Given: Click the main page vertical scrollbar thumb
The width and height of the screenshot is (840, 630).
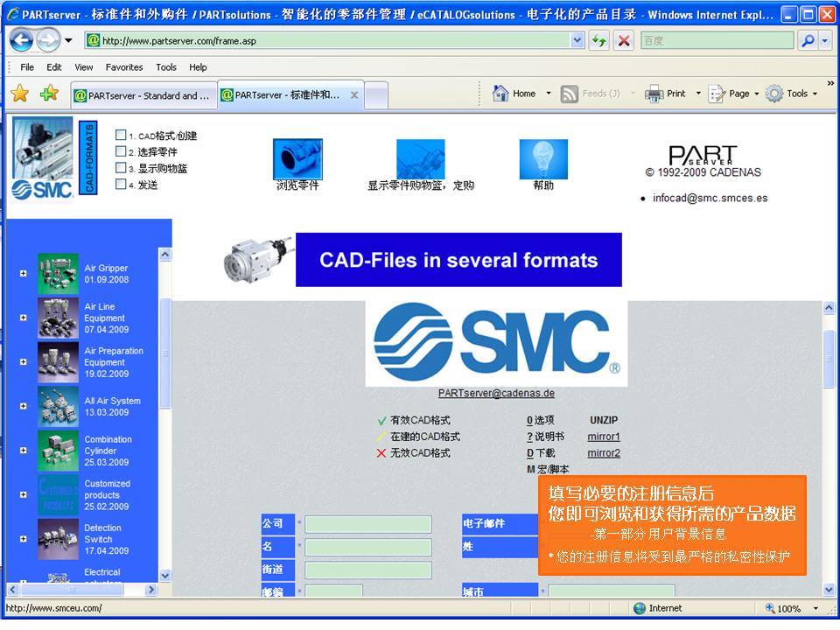Looking at the screenshot, I should (x=829, y=359).
